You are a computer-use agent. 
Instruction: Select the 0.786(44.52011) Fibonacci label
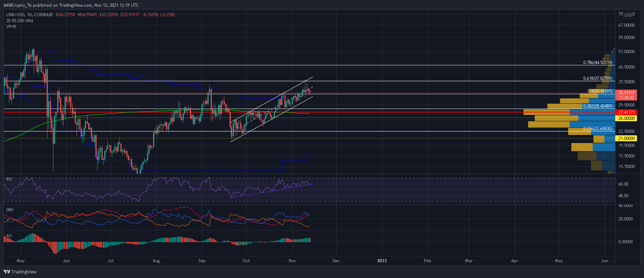pos(598,63)
